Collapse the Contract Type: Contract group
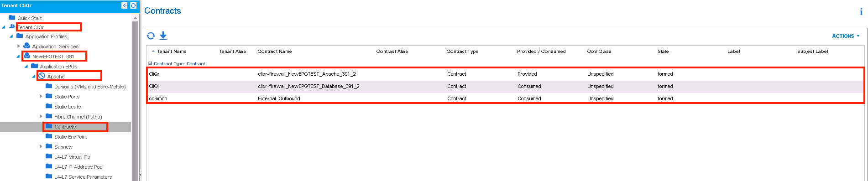This screenshot has width=868, height=181. (150, 63)
